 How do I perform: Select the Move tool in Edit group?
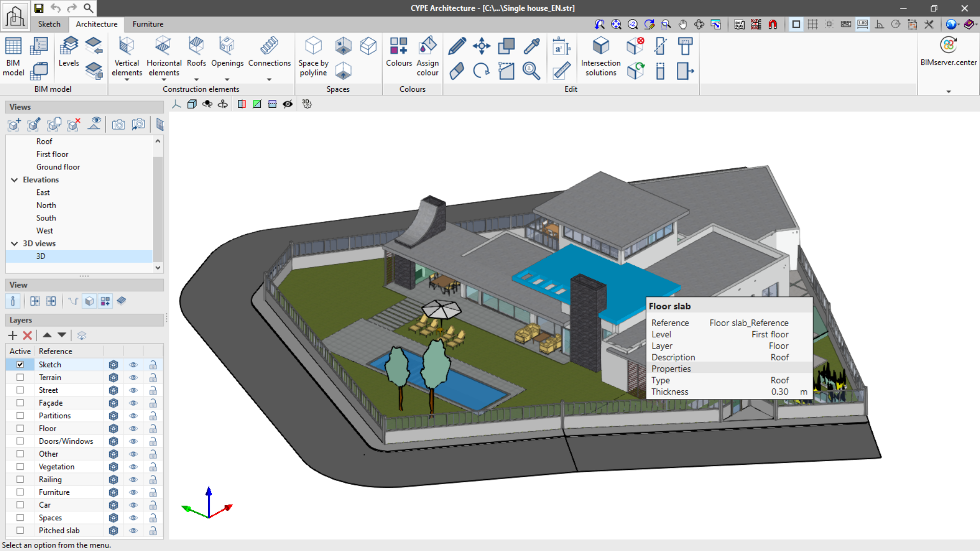[x=481, y=46]
